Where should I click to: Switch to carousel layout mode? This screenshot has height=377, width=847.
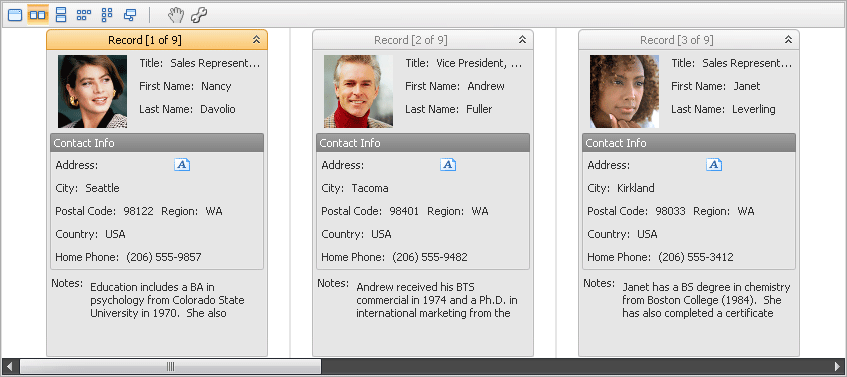pyautogui.click(x=130, y=15)
